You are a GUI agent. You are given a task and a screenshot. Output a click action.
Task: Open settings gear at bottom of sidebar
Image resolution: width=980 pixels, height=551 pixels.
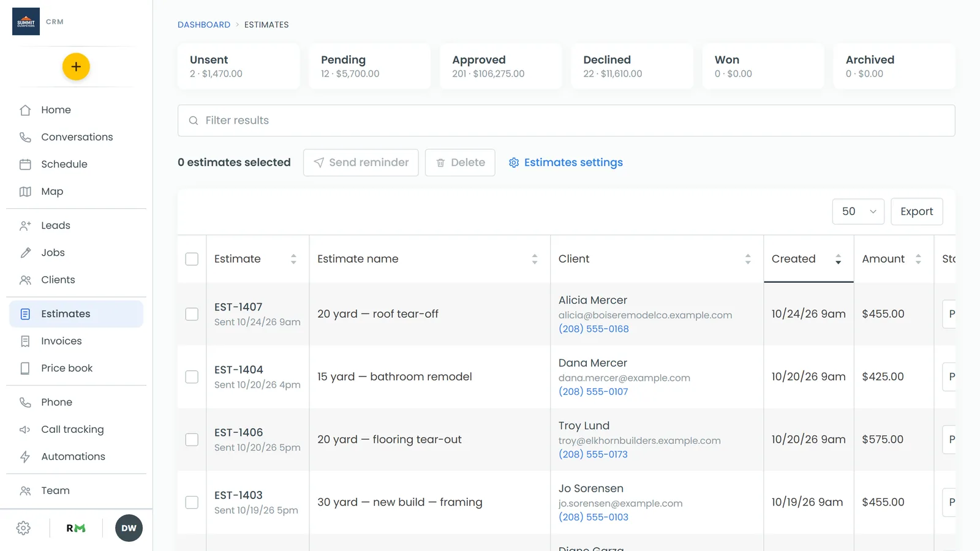click(23, 528)
